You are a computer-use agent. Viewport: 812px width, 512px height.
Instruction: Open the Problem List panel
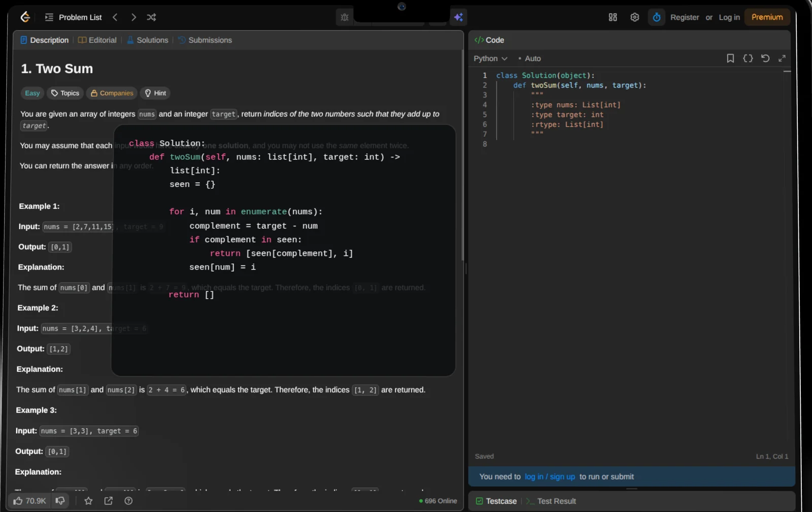pyautogui.click(x=74, y=17)
